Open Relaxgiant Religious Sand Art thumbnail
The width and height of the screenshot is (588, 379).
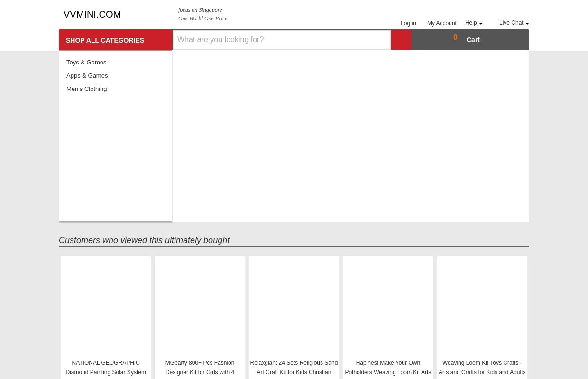(x=294, y=306)
